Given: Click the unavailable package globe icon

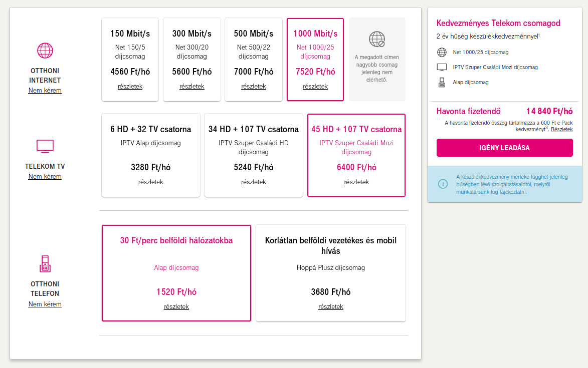Looking at the screenshot, I should coord(377,39).
